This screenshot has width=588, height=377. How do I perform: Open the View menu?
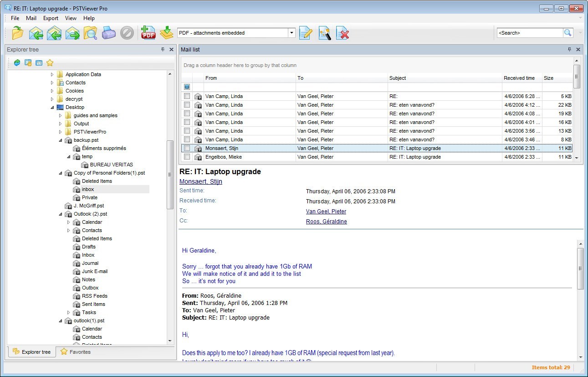coord(71,18)
